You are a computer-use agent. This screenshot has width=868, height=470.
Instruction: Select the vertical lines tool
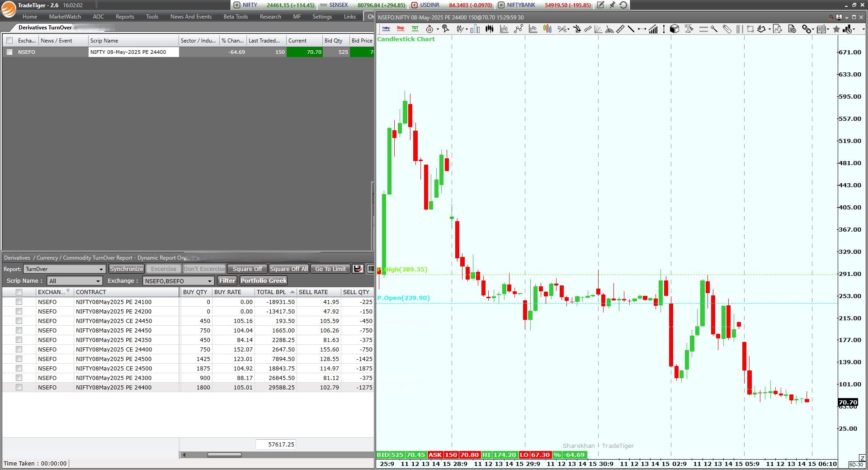click(740, 29)
